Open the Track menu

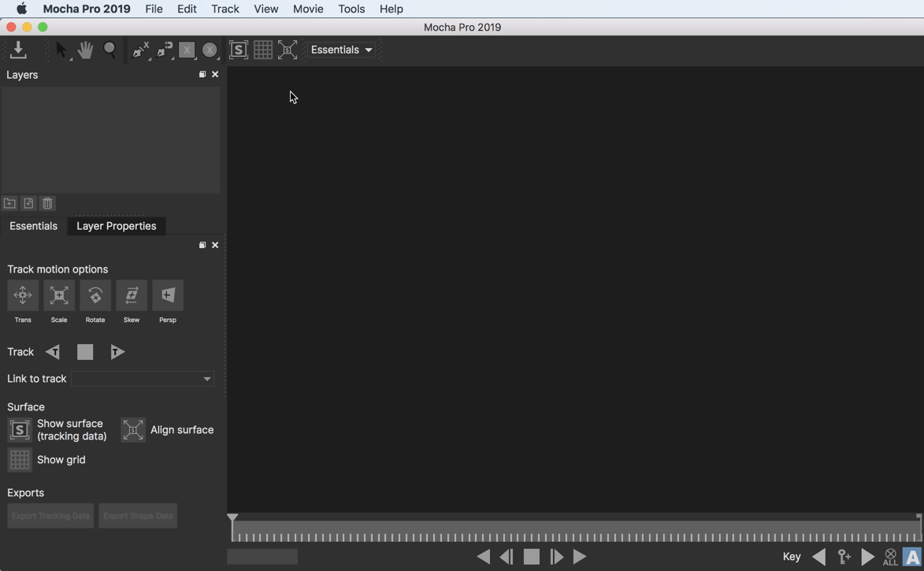coord(225,9)
